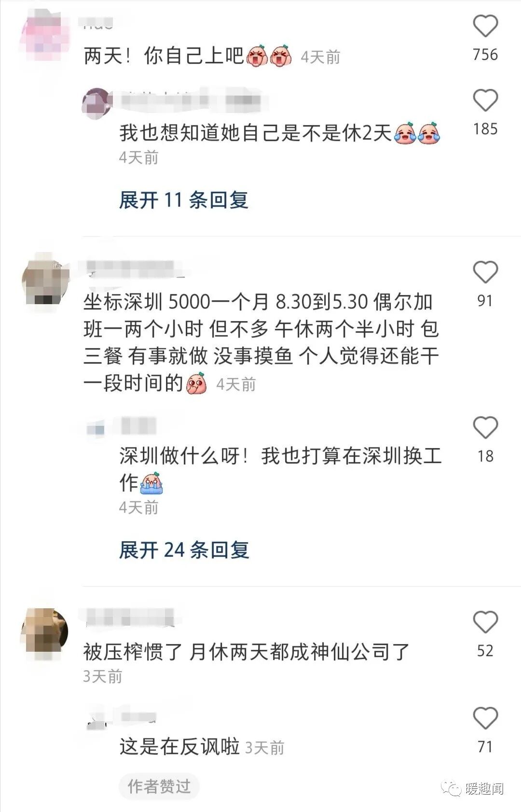Tap the comment starting 坐标深圳 5000一个月
The image size is (521, 812).
coord(261,342)
